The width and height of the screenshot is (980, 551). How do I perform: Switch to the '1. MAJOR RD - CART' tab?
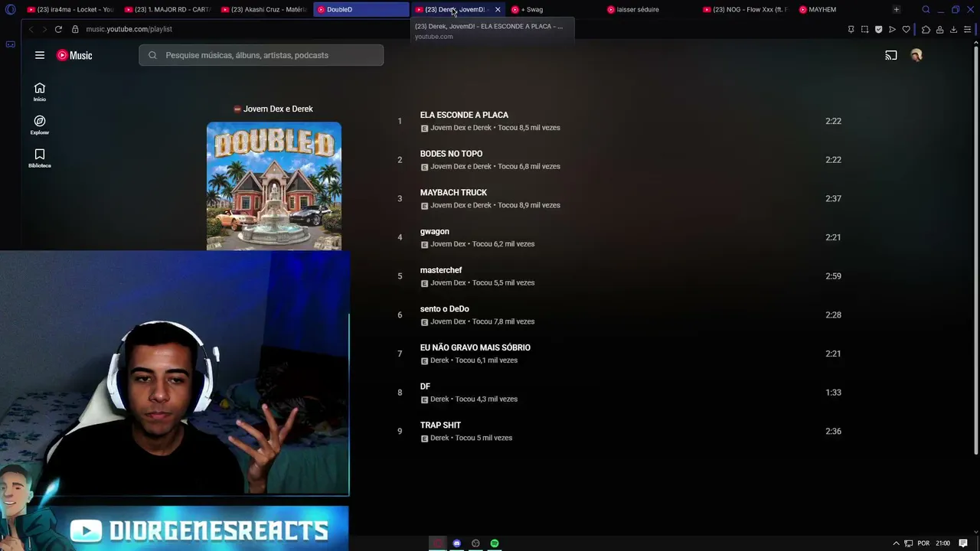[x=167, y=9]
